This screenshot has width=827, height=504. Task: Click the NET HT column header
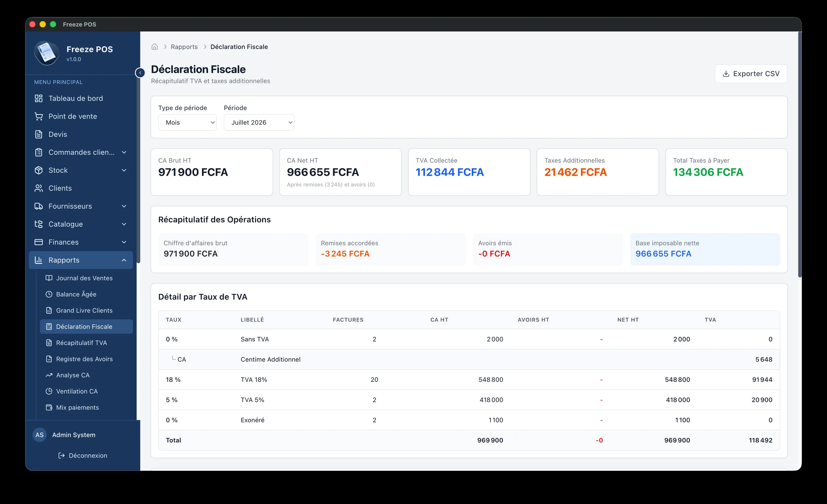[x=628, y=320]
